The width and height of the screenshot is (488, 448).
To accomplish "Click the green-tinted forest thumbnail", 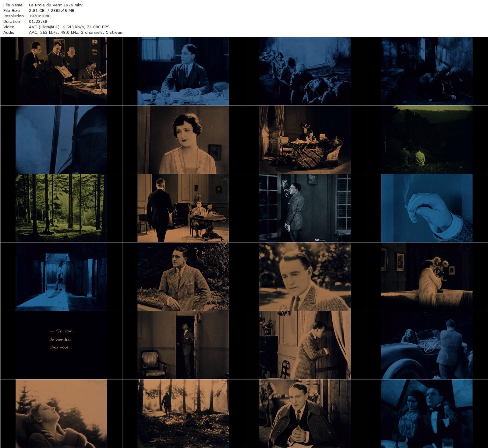I will pos(61,208).
